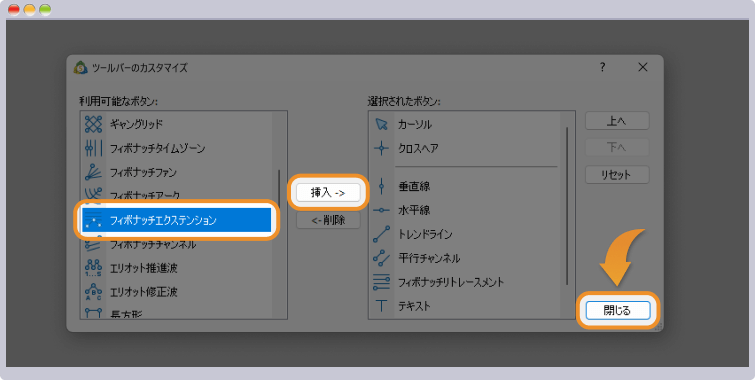The width and height of the screenshot is (755, 380).
Task: Click the MetaTrader icon in the dialog title
Action: coord(80,68)
